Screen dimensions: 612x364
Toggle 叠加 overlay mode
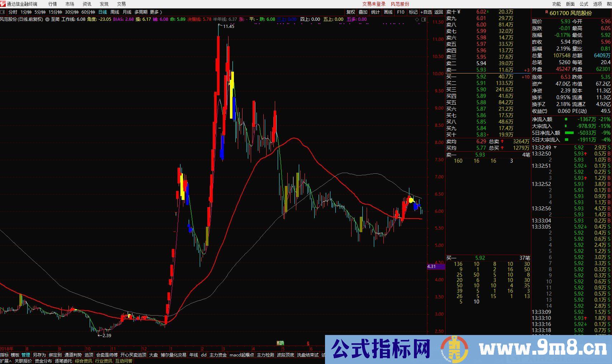pyautogui.click(x=363, y=12)
